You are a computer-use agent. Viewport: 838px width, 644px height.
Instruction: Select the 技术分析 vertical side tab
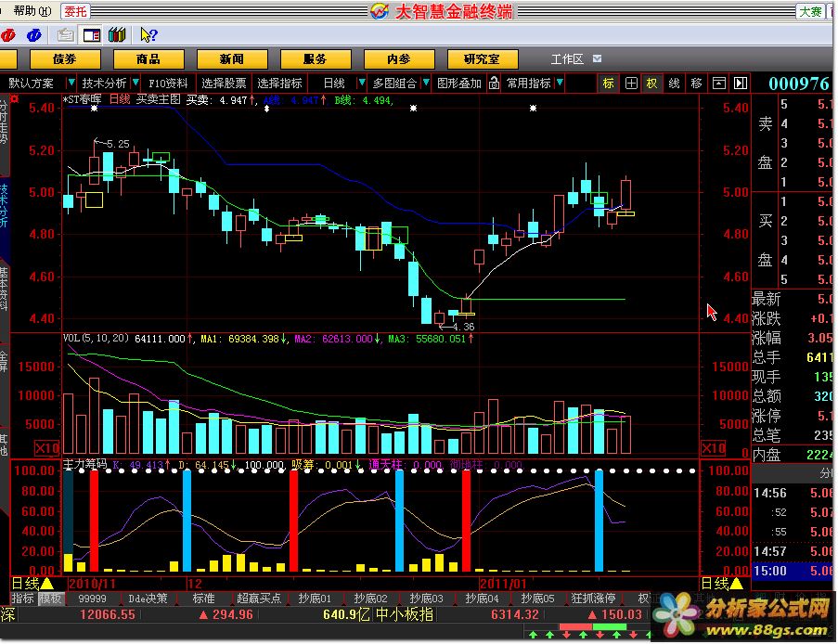point(5,205)
